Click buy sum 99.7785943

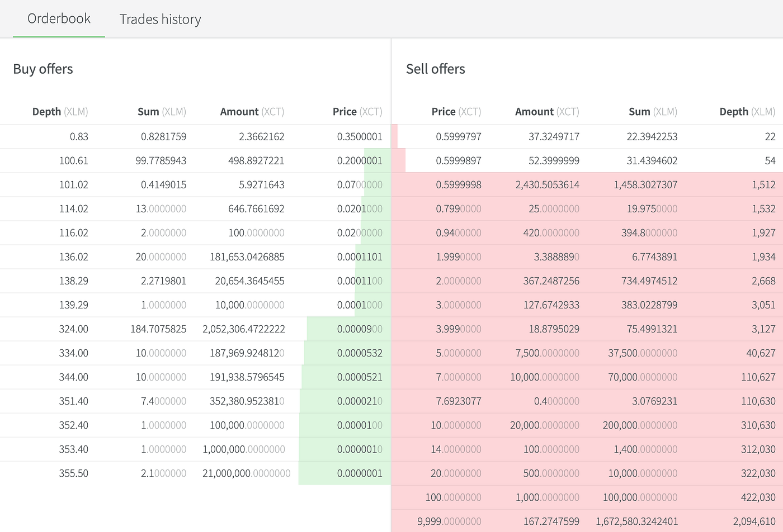(x=161, y=160)
